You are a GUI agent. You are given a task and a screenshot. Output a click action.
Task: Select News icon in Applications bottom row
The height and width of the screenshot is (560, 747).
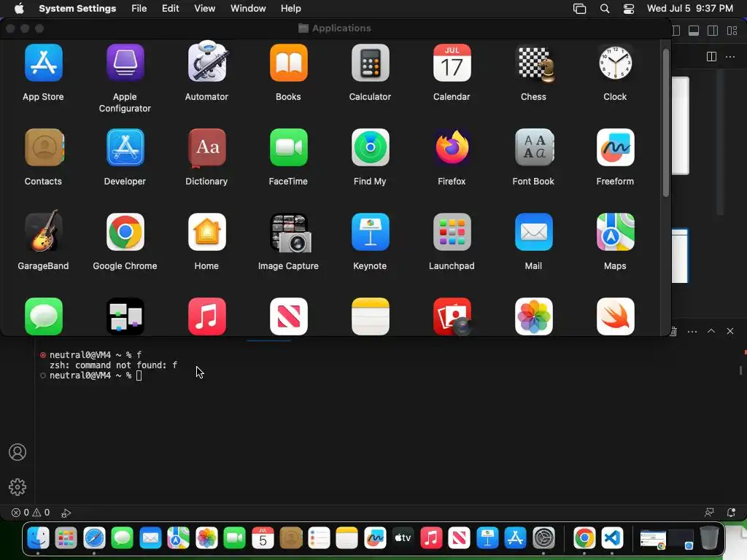pyautogui.click(x=289, y=316)
